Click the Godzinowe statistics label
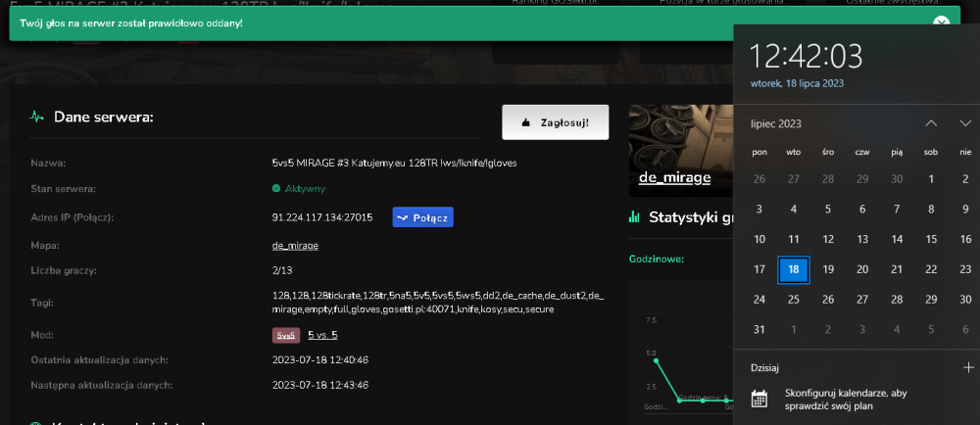Image resolution: width=980 pixels, height=425 pixels. pos(657,259)
